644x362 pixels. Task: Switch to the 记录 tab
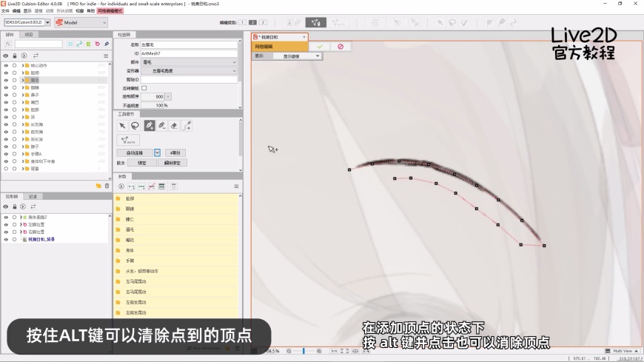tap(33, 196)
